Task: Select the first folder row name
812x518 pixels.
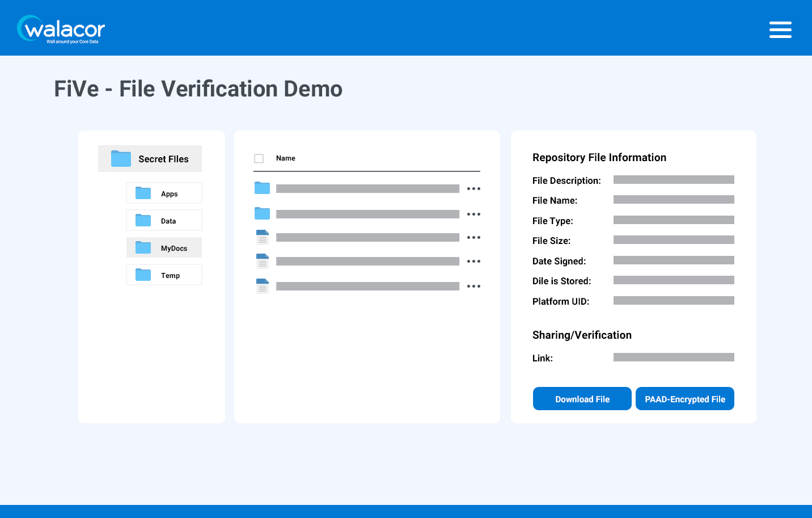Action: [367, 189]
